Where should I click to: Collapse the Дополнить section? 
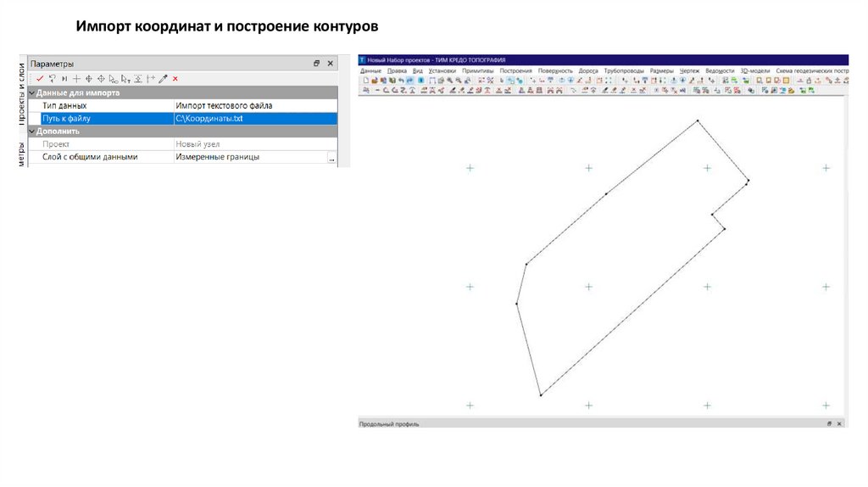click(32, 132)
